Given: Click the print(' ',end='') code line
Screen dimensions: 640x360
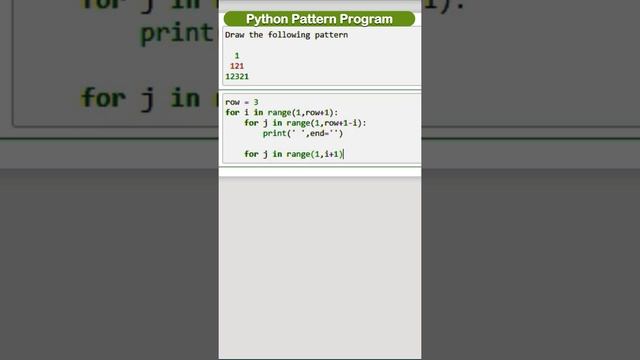Looking at the screenshot, I should pyautogui.click(x=303, y=133).
